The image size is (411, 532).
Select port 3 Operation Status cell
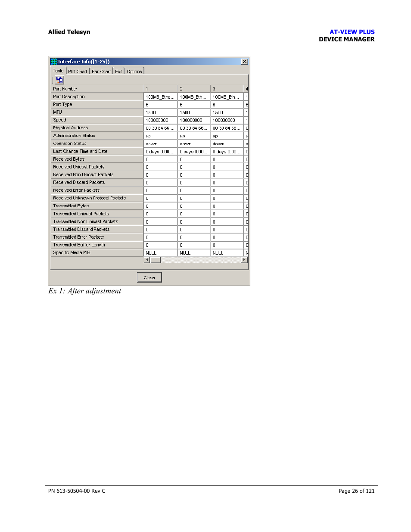pyautogui.click(x=227, y=144)
